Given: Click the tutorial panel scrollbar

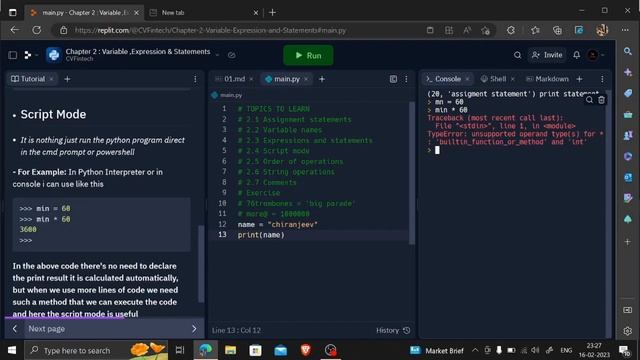Looking at the screenshot, I should point(201,263).
